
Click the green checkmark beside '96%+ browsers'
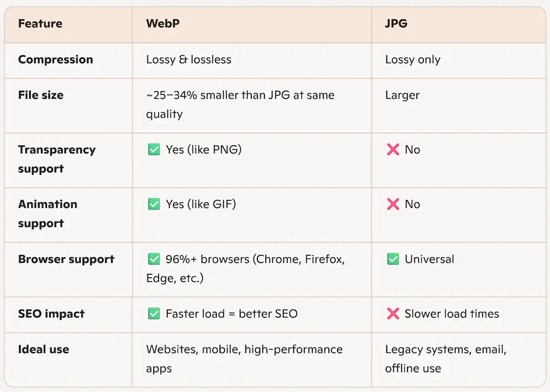[x=154, y=259]
